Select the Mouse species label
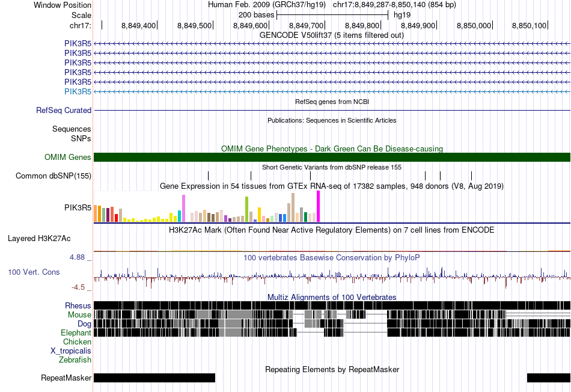Viewport: 571px width, 392px height. [x=79, y=315]
